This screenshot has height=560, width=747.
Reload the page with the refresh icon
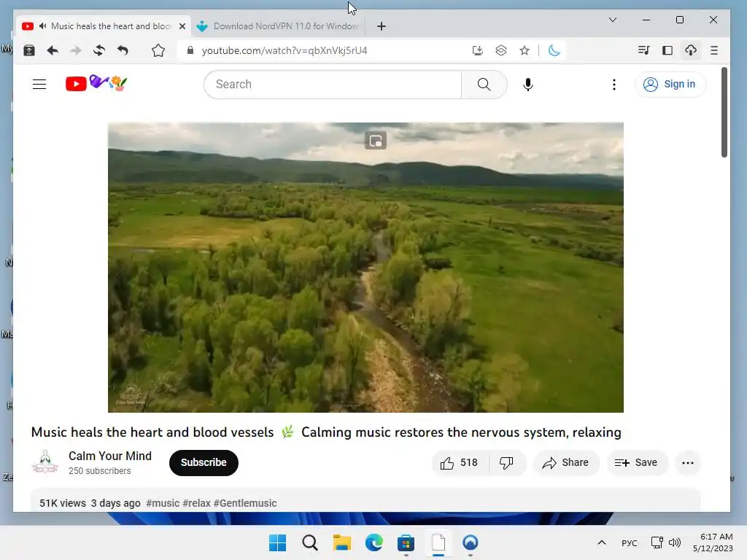tap(99, 50)
